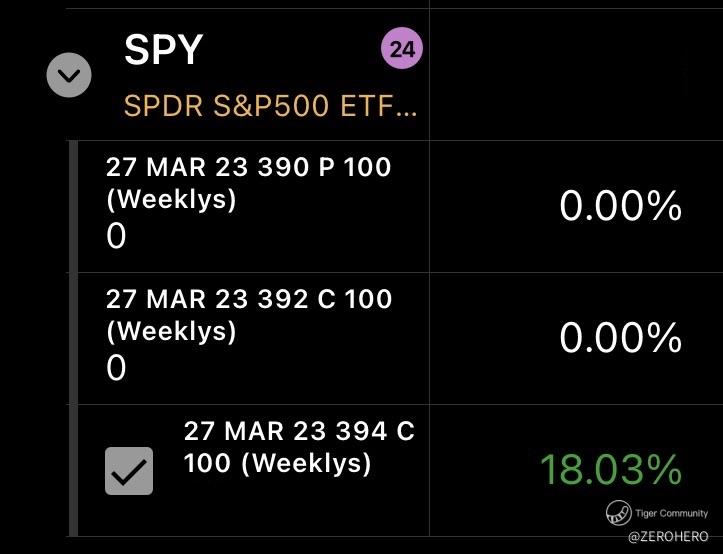The width and height of the screenshot is (723, 554).
Task: Select the 27 MAR 23 390 P row
Action: click(x=248, y=167)
